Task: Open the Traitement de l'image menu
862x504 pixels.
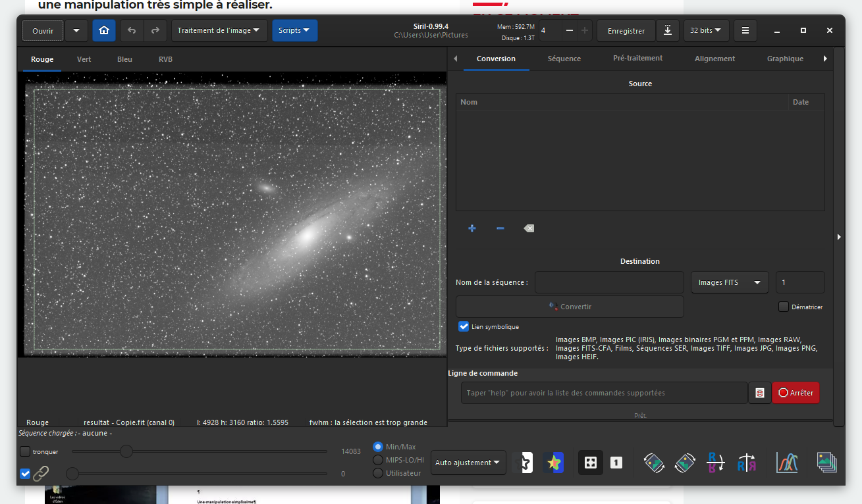Action: (219, 30)
